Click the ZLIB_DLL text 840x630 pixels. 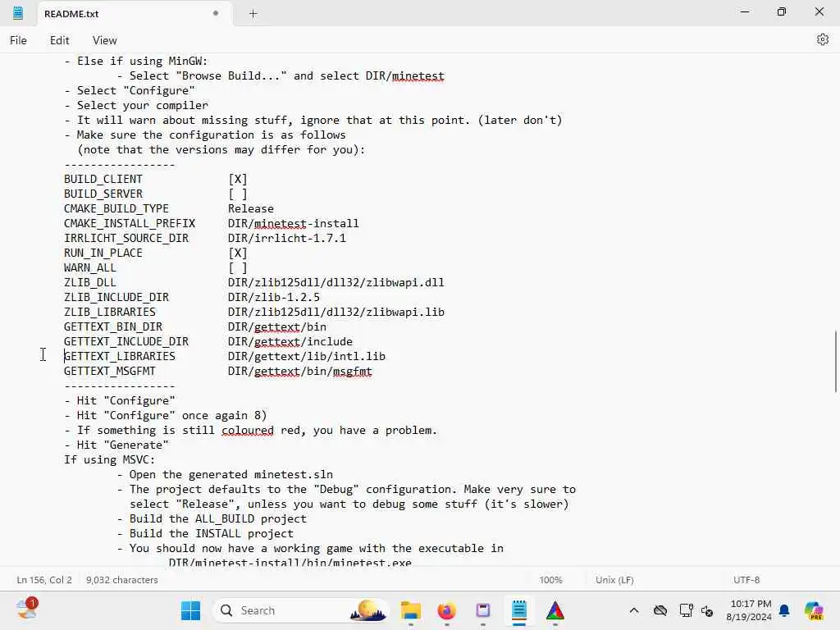[x=90, y=282]
